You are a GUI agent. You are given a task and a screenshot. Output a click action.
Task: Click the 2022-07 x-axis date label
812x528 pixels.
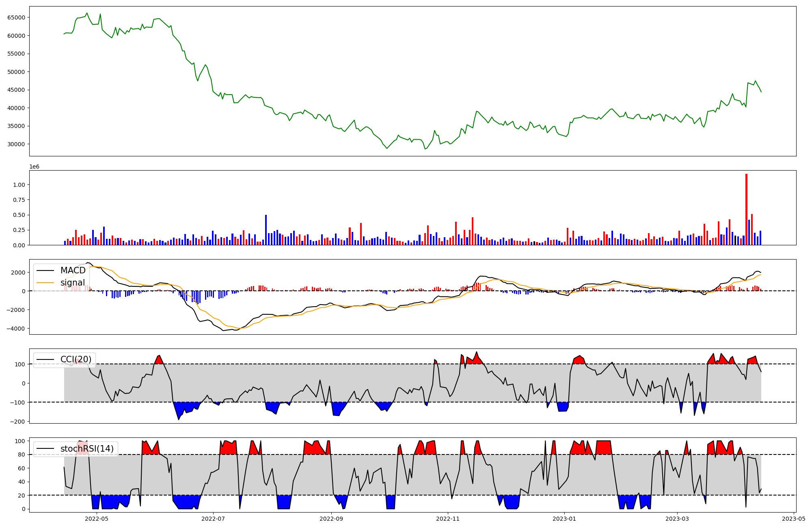click(x=213, y=519)
